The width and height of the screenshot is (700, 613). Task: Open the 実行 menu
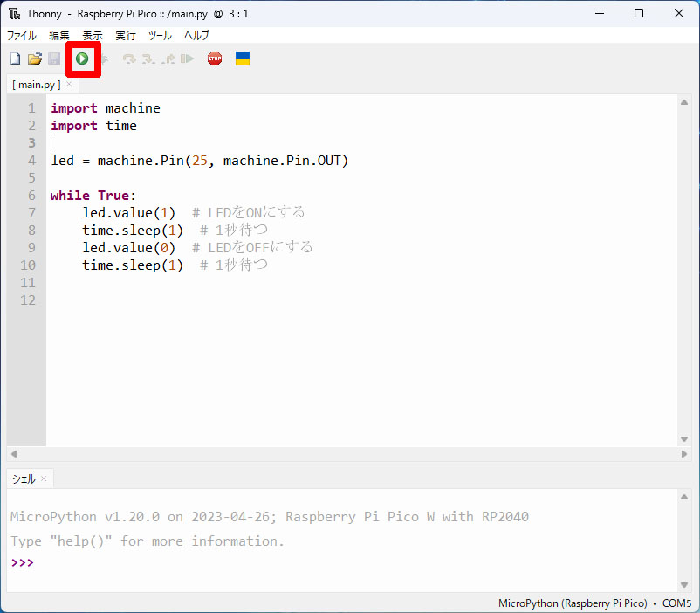(x=126, y=35)
